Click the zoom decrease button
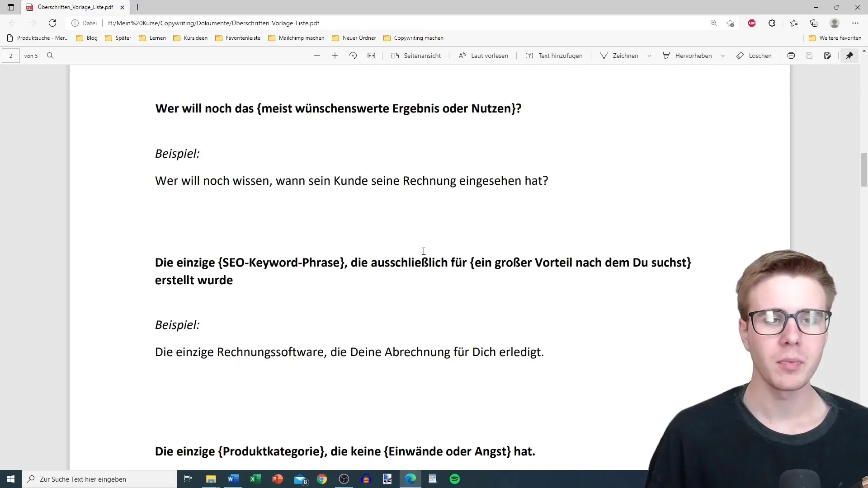This screenshot has height=488, width=868. click(x=316, y=56)
